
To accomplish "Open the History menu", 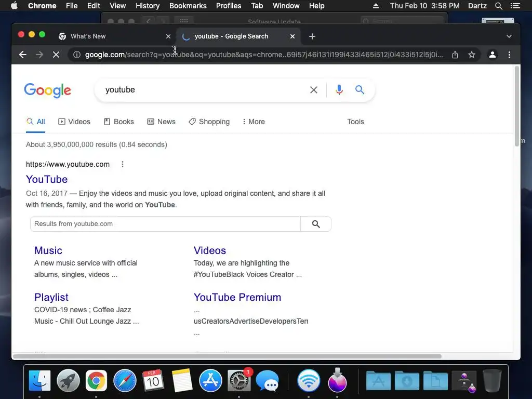I will pyautogui.click(x=148, y=6).
